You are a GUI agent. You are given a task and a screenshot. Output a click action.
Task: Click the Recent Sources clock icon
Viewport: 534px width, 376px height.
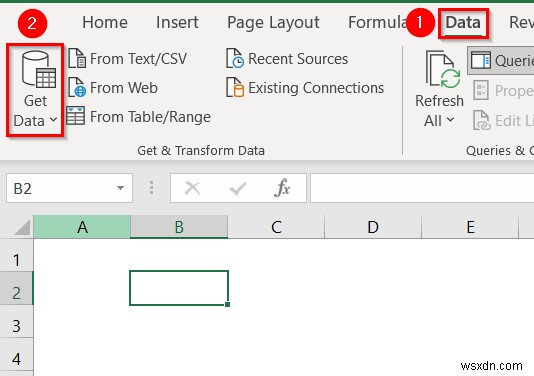coord(235,58)
